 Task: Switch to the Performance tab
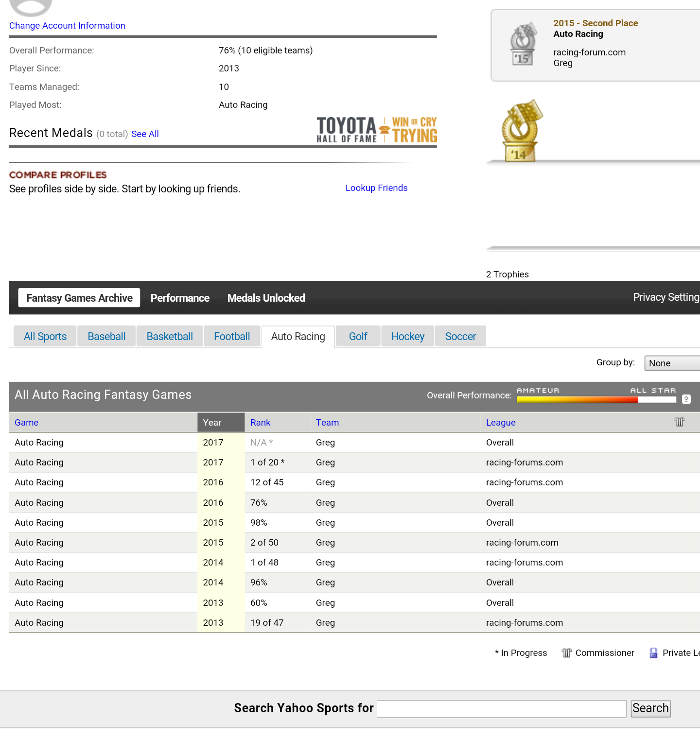pyautogui.click(x=180, y=298)
